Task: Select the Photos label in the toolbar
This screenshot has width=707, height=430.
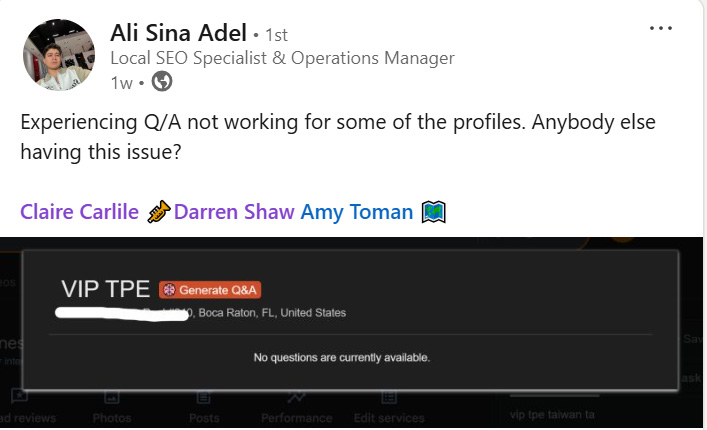Action: 111,418
